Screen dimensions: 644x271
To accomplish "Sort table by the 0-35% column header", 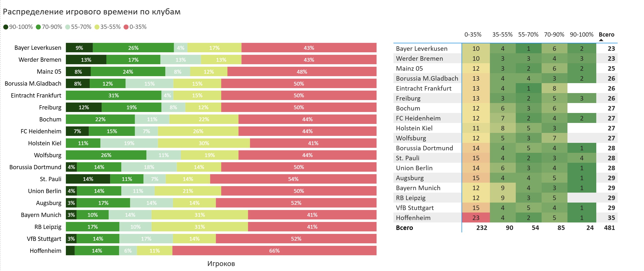I will pos(473,35).
